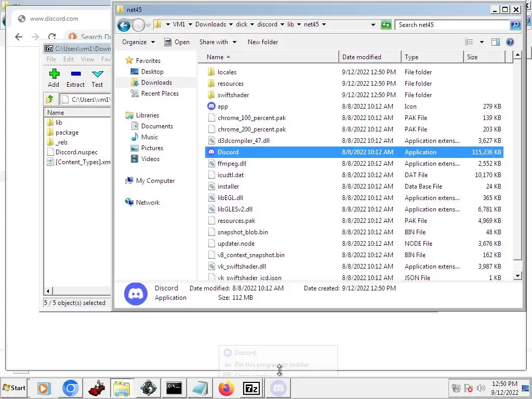Screen dimensions: 532x399
Task: Expand the Downloads breadcrumb dropdown arrow
Action: [x=231, y=24]
